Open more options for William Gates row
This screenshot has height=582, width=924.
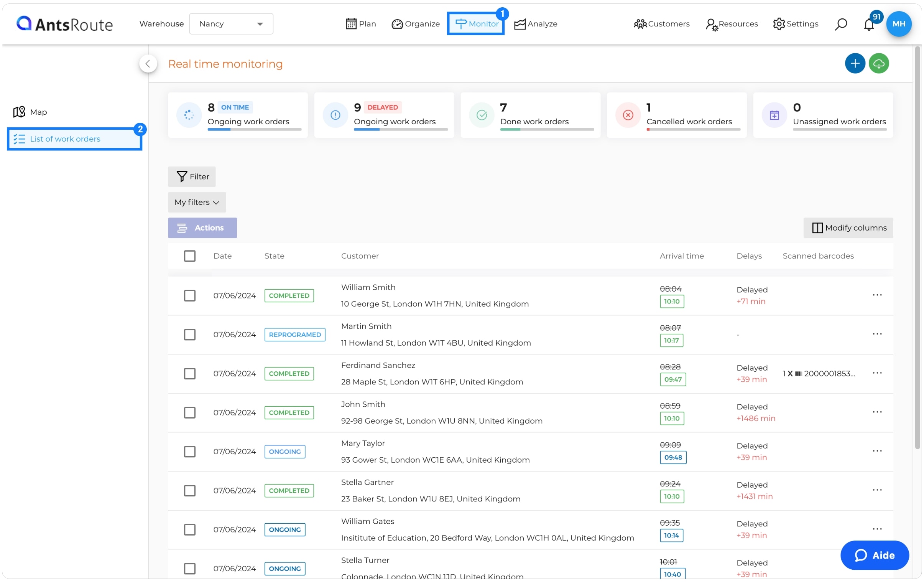tap(877, 529)
